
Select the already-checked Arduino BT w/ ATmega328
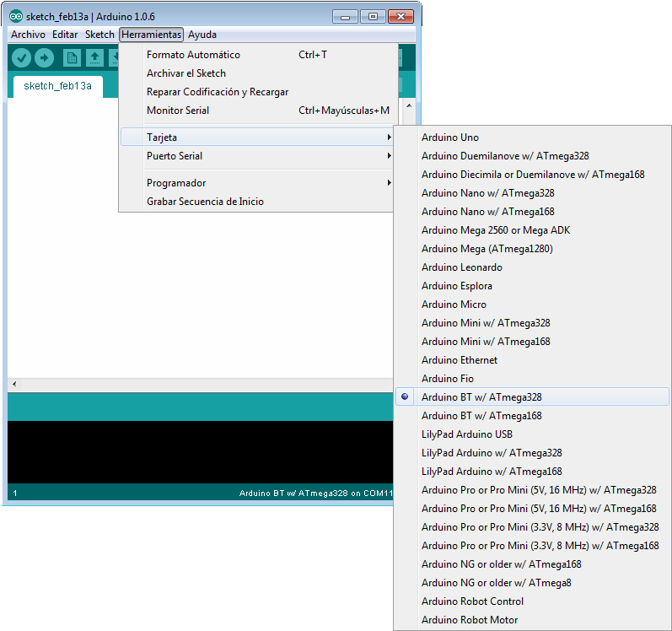[x=481, y=397]
